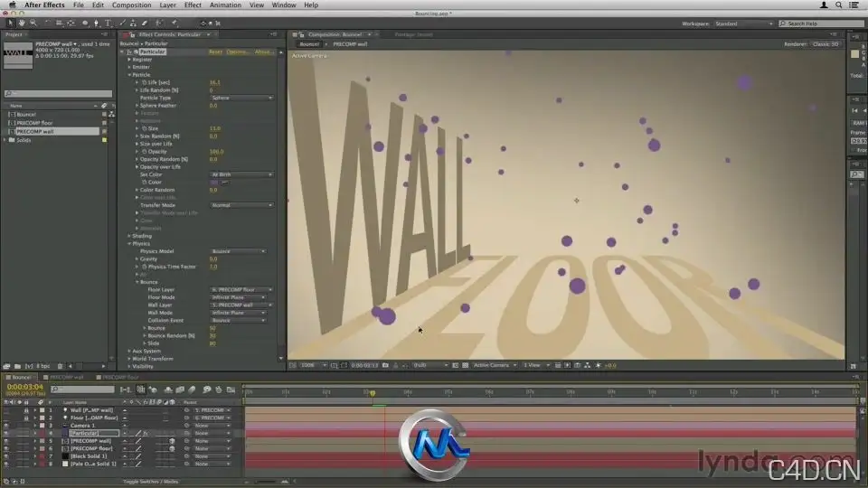Expand the Shading property group
Viewport: 868px width, 488px height.
pos(129,236)
